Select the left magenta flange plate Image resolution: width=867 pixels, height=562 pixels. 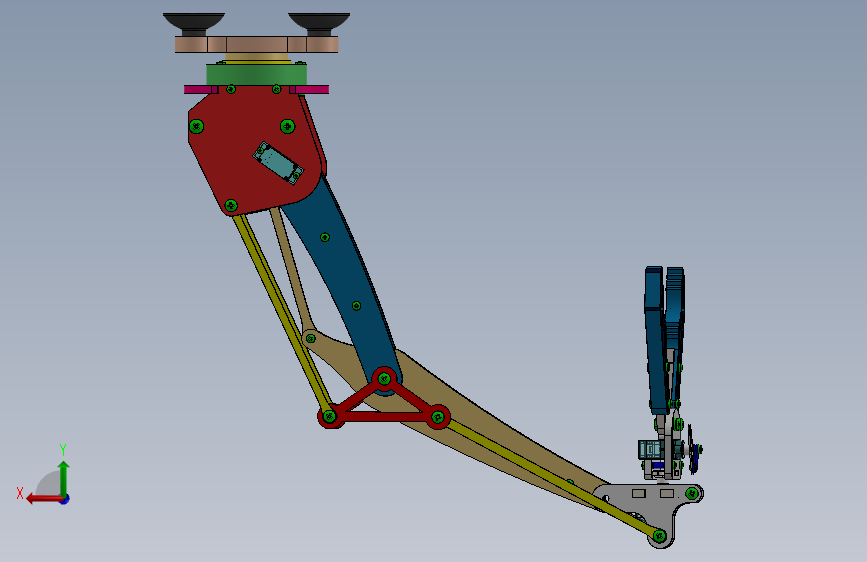click(x=200, y=89)
